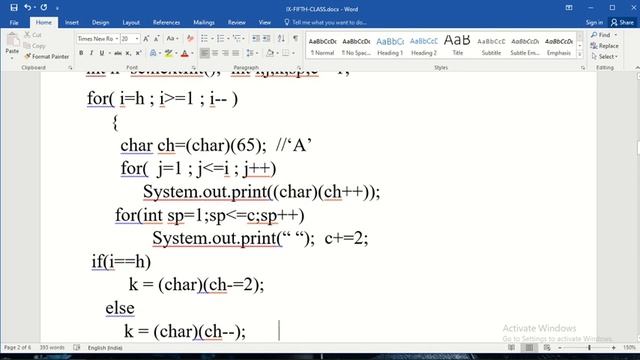Open bullets list dropdown

[213, 38]
